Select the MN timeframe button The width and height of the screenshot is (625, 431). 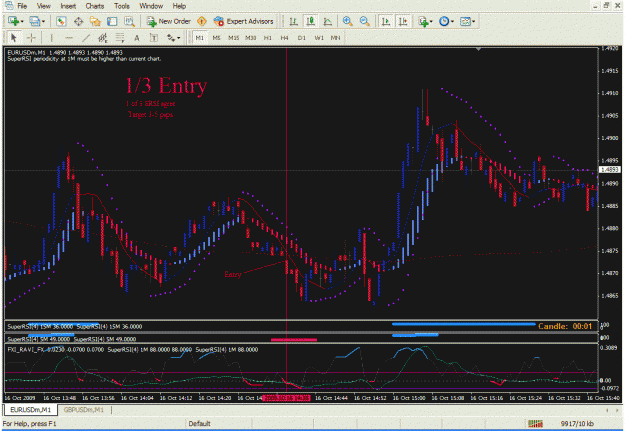pyautogui.click(x=335, y=38)
